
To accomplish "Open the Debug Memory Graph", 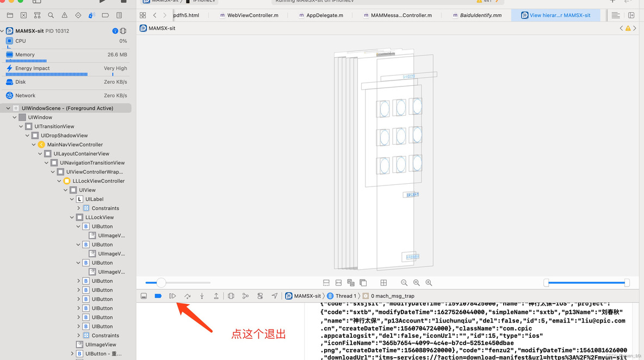I will click(x=245, y=296).
